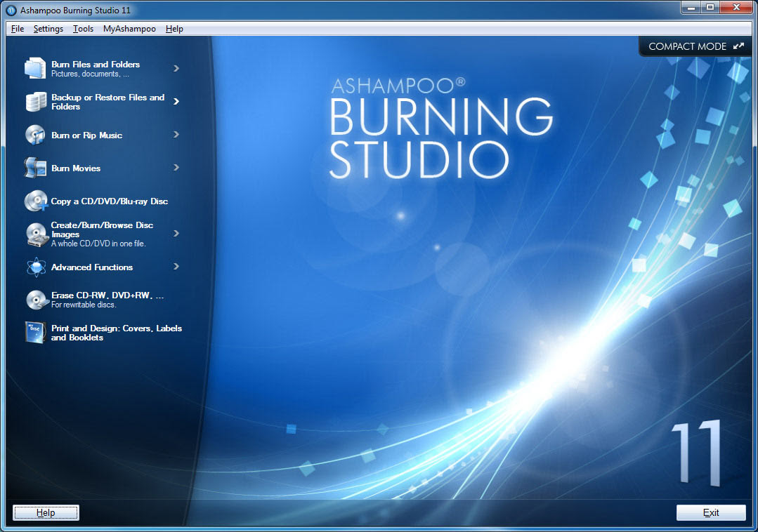Click the Burn Files and Folders icon

pyautogui.click(x=35, y=68)
